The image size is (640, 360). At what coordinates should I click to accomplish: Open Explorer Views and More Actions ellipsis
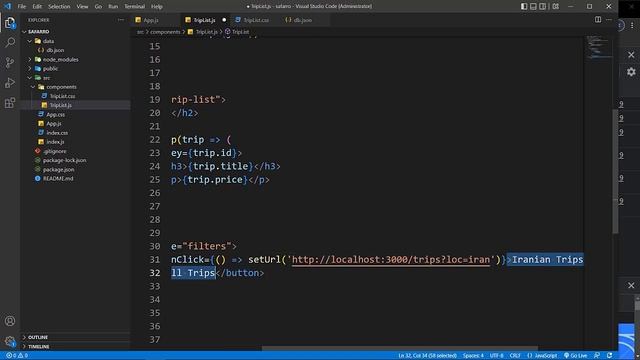(121, 20)
